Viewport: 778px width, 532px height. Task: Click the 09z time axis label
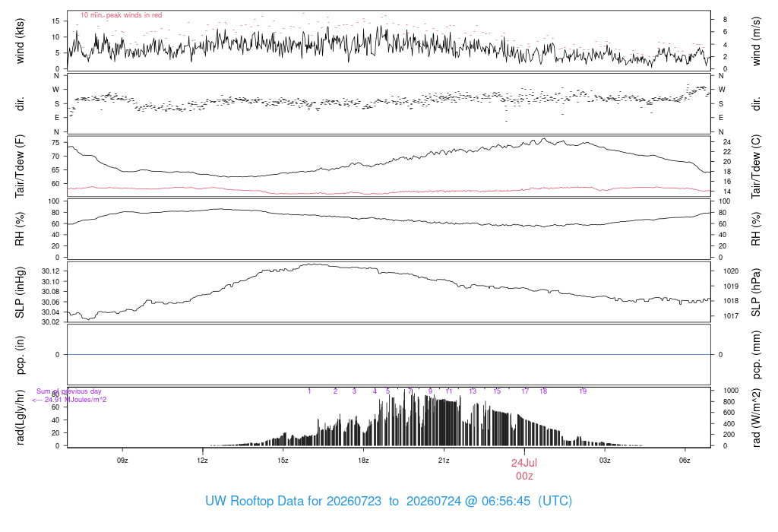pyautogui.click(x=122, y=461)
